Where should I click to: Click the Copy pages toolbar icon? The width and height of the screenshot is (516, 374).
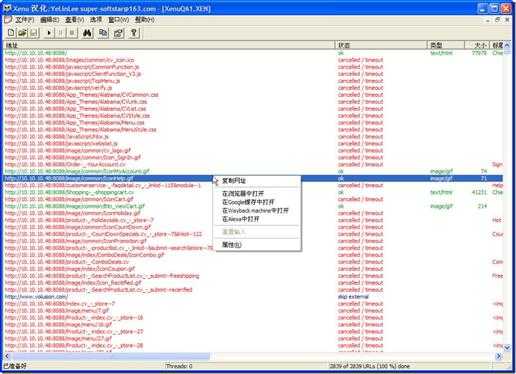coord(103,33)
